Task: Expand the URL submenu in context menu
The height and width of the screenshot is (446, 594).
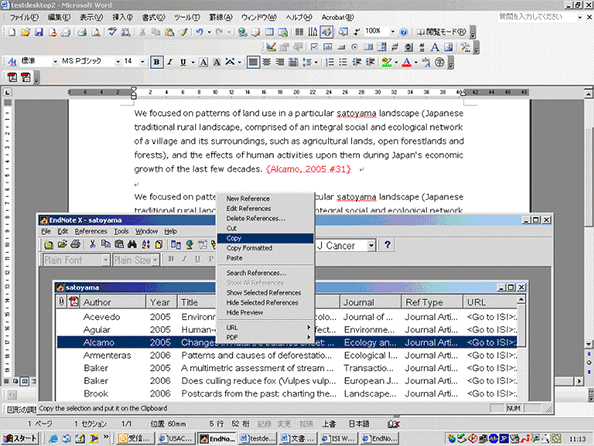Action: click(x=265, y=327)
